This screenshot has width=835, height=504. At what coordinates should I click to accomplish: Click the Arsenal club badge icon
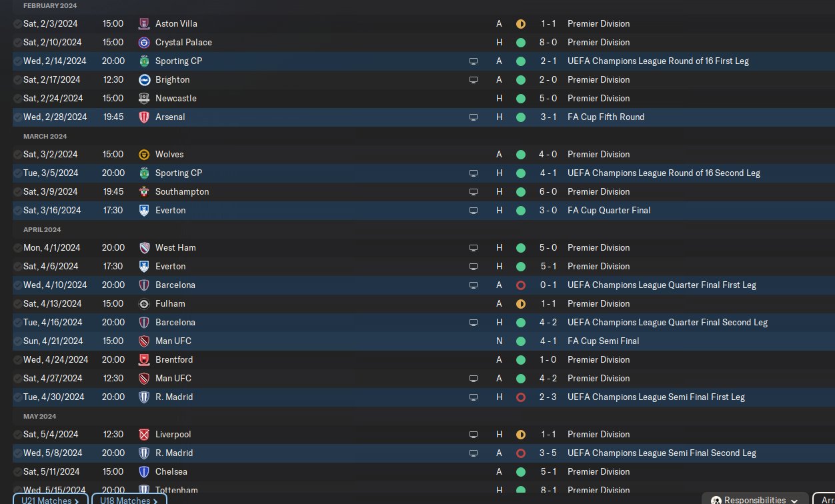[x=144, y=117]
